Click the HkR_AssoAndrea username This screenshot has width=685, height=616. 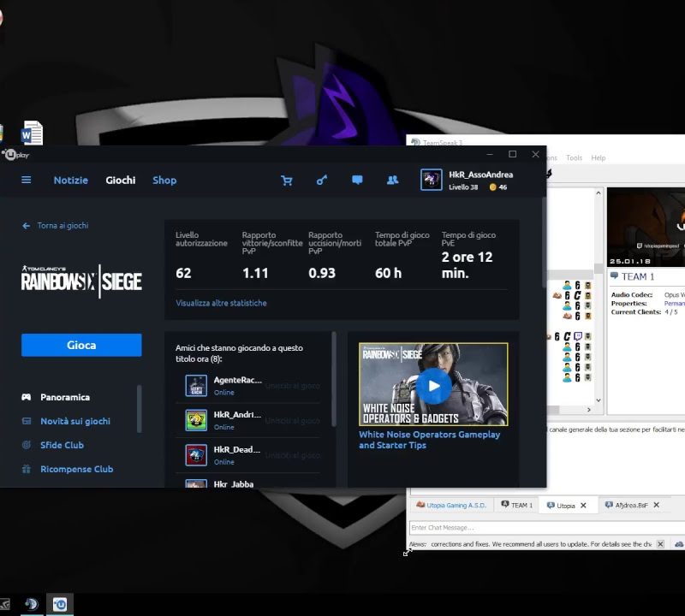481,175
